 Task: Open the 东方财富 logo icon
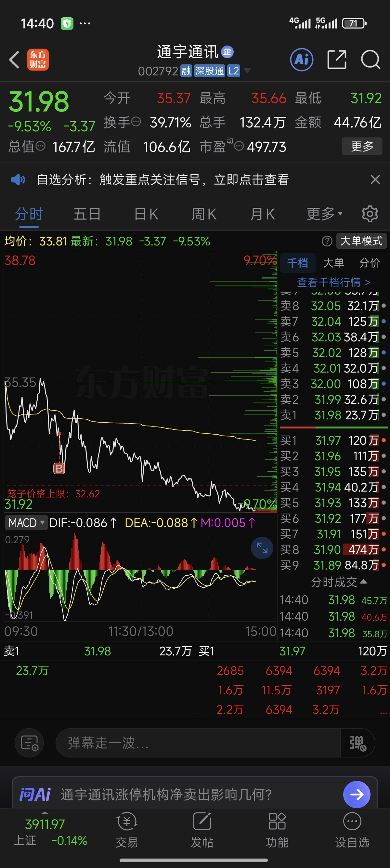click(38, 59)
